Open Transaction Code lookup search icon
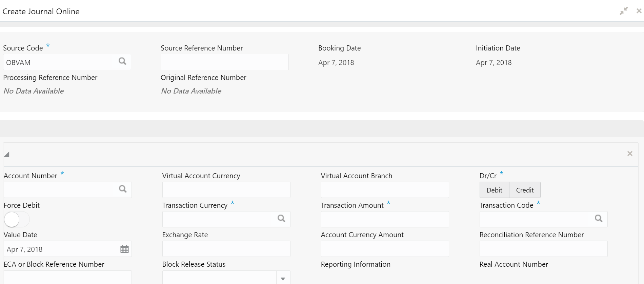The height and width of the screenshot is (284, 644). 599,219
